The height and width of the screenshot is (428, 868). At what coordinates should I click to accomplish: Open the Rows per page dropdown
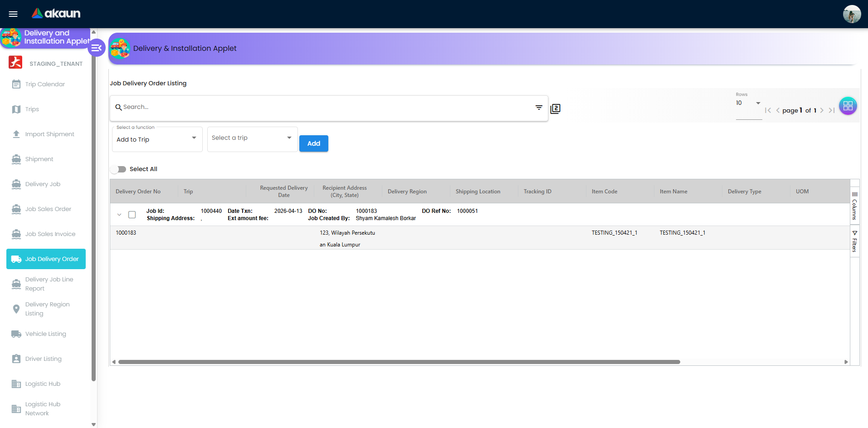coord(748,103)
